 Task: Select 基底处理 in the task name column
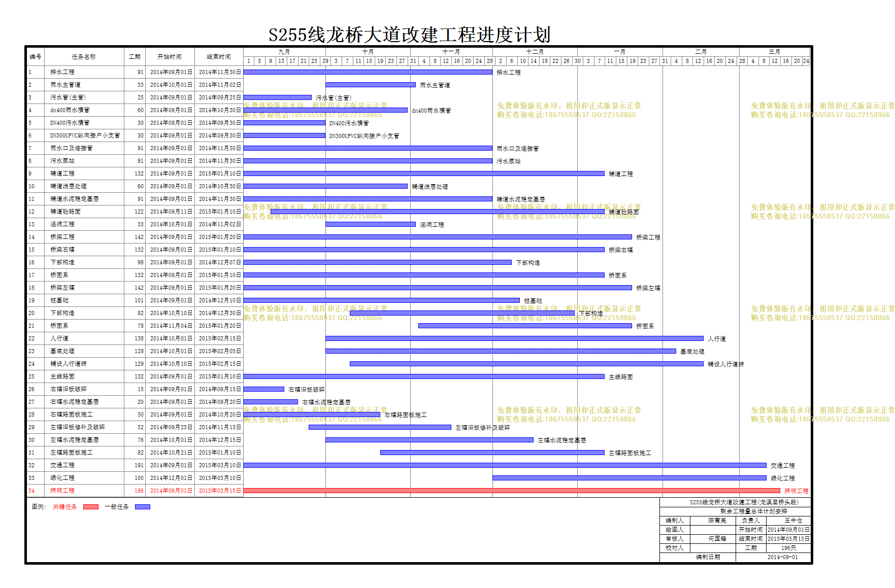click(62, 351)
